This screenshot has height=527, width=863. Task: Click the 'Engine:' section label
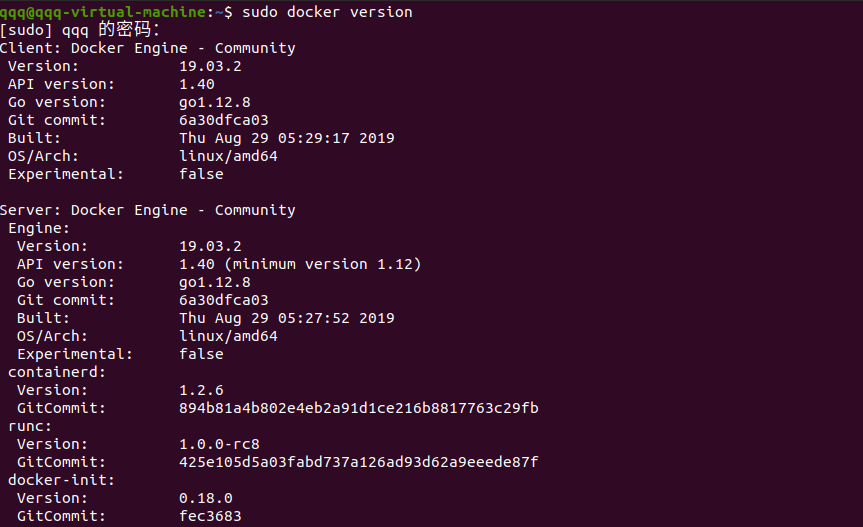click(x=39, y=228)
